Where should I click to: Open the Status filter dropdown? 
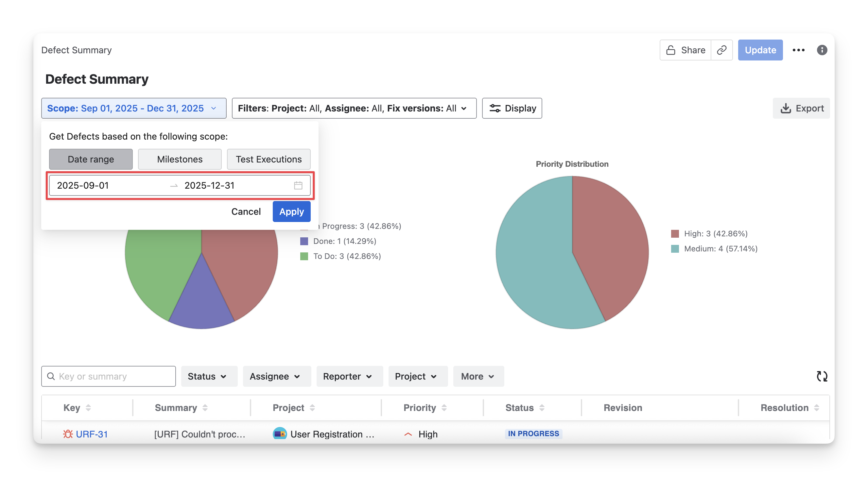(209, 376)
